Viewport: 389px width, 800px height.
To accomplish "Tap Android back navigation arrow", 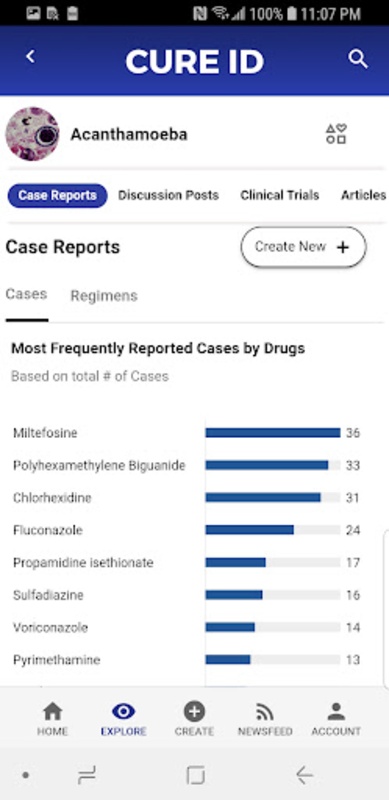I will tap(304, 776).
